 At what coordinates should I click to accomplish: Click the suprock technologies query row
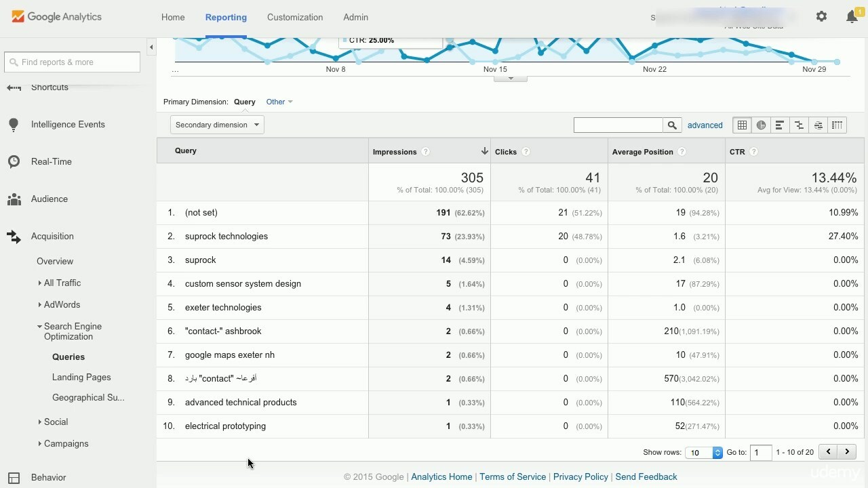pyautogui.click(x=226, y=237)
